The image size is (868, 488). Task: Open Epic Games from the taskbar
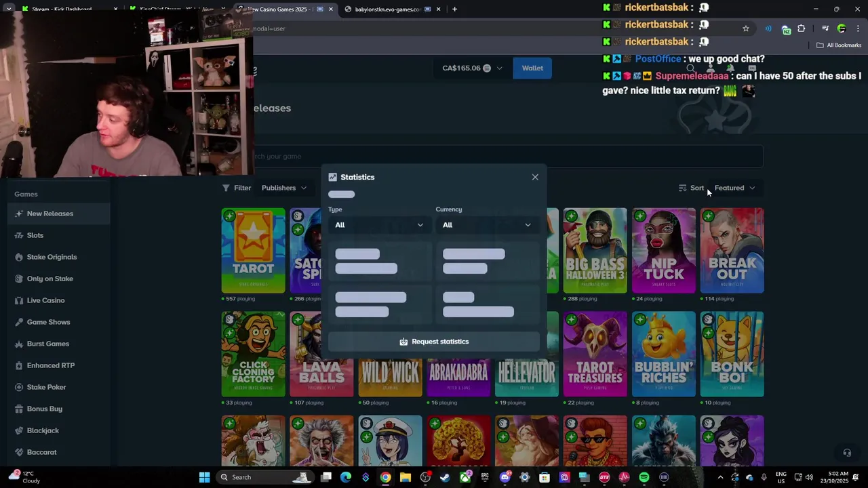pos(485,477)
